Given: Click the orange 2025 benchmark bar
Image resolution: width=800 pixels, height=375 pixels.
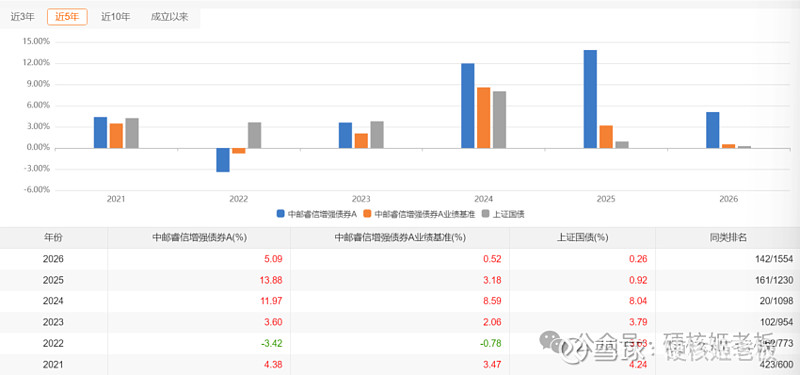Looking at the screenshot, I should [606, 137].
